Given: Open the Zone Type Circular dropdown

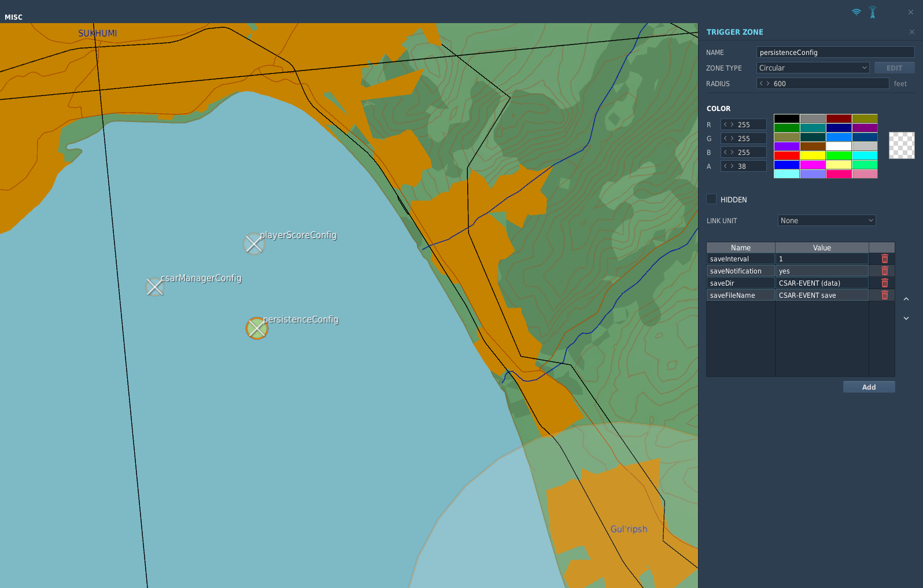Looking at the screenshot, I should [813, 68].
